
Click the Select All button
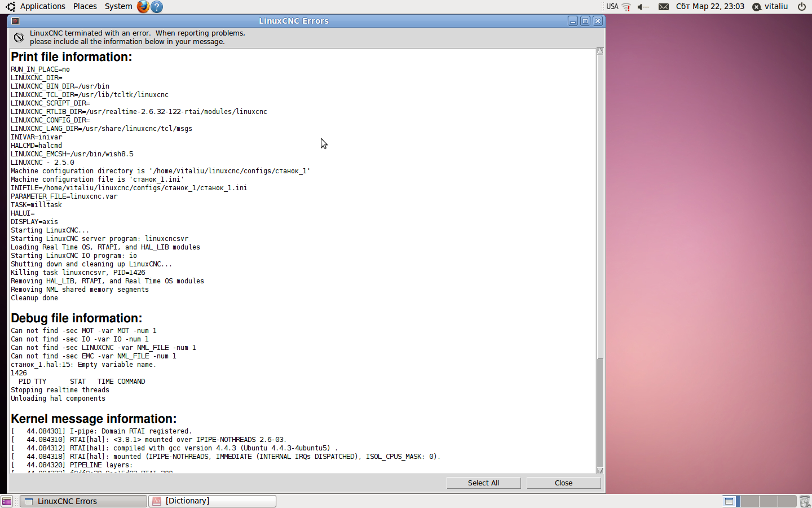click(483, 483)
